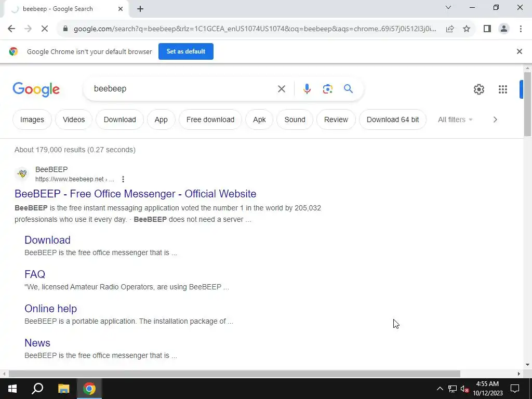Search by image with the camera icon
The height and width of the screenshot is (399, 532).
[327, 89]
